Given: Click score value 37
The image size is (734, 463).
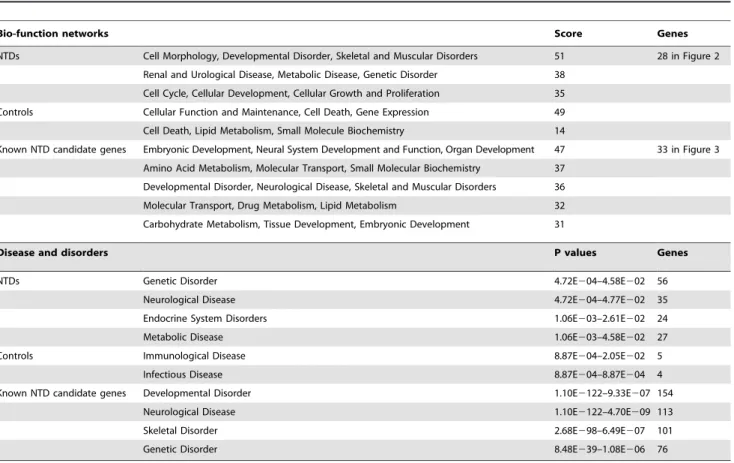Looking at the screenshot, I should pos(559,169).
